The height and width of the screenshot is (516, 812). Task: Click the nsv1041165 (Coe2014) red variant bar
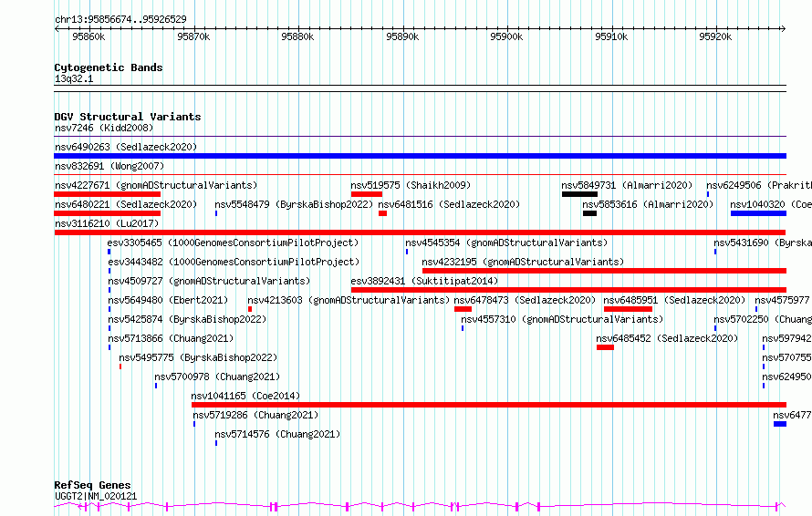[x=489, y=405]
